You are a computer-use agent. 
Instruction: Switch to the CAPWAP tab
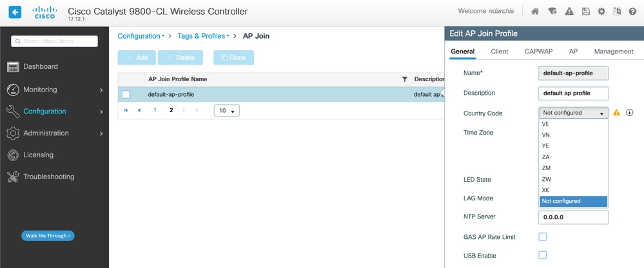point(538,52)
